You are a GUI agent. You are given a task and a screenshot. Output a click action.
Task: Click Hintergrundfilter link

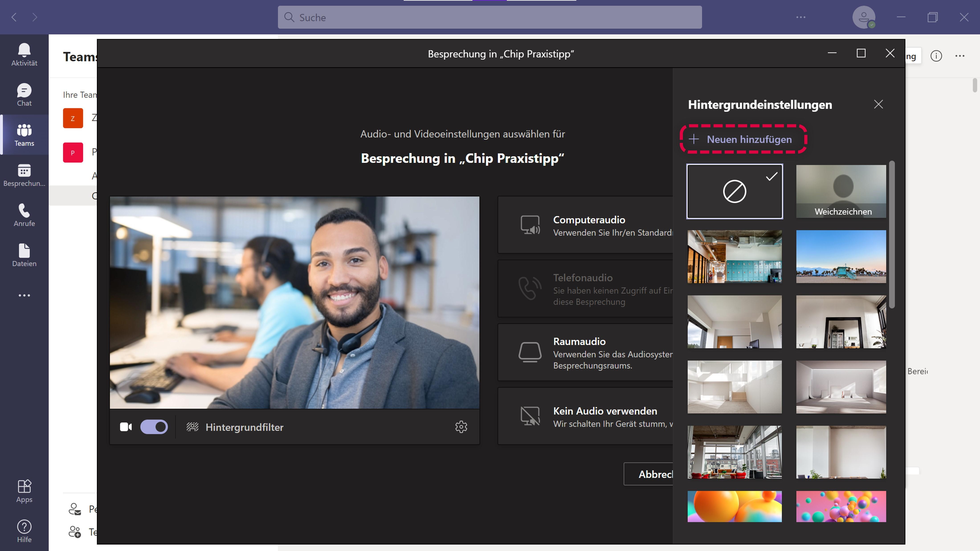244,427
